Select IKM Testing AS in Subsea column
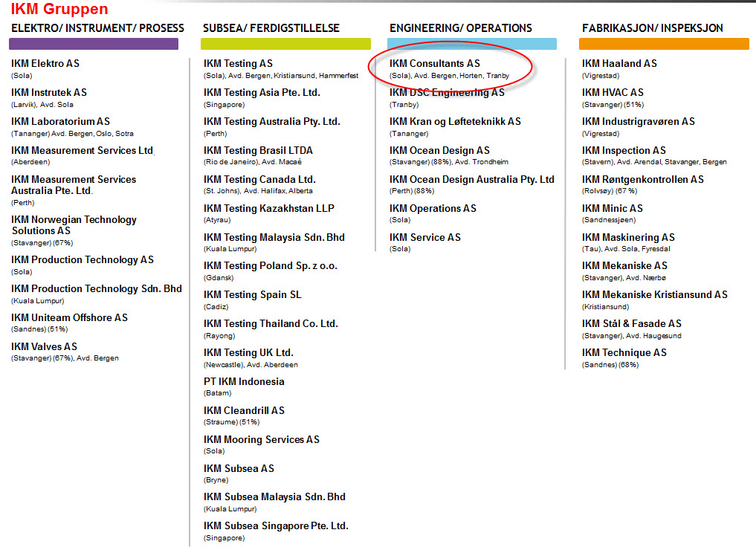 pos(238,64)
